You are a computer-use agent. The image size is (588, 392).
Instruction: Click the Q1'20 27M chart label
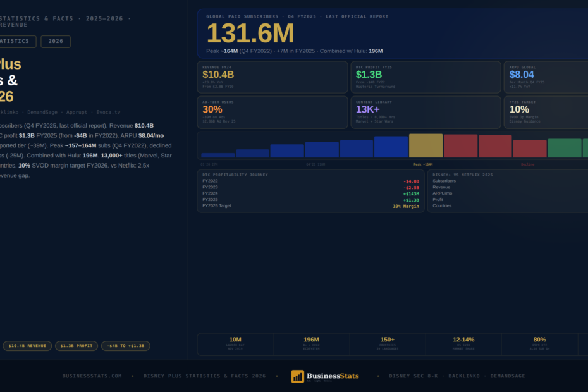[209, 164]
